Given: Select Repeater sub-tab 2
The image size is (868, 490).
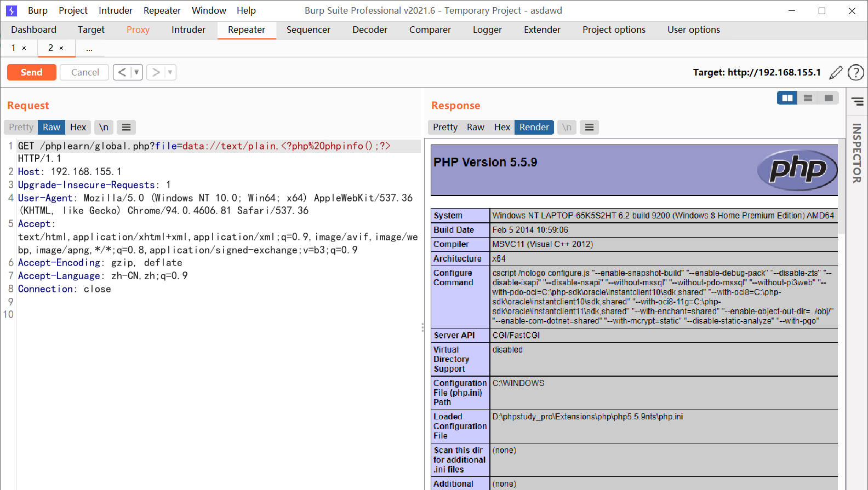Looking at the screenshot, I should point(56,48).
